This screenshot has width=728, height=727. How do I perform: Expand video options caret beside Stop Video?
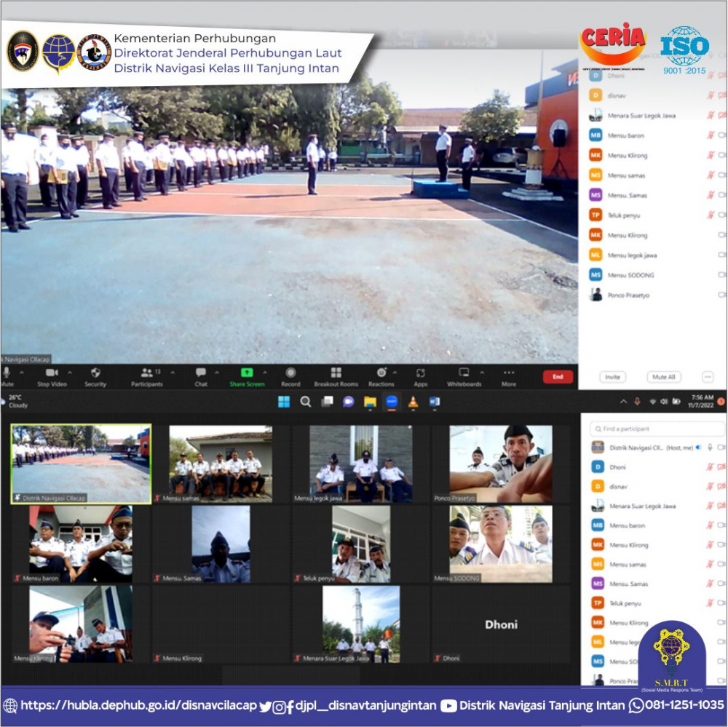(70, 373)
